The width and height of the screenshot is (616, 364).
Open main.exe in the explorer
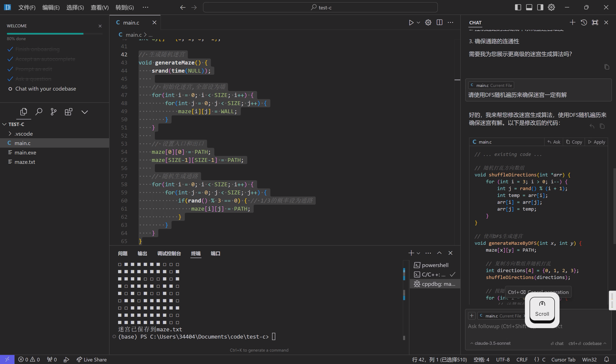click(x=25, y=153)
